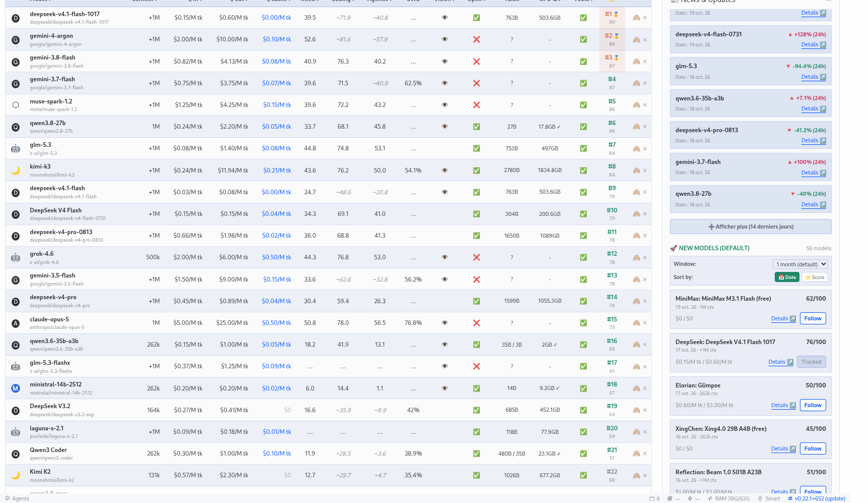Follow the XingChen Xing4.0 29B A4B model

click(x=813, y=449)
